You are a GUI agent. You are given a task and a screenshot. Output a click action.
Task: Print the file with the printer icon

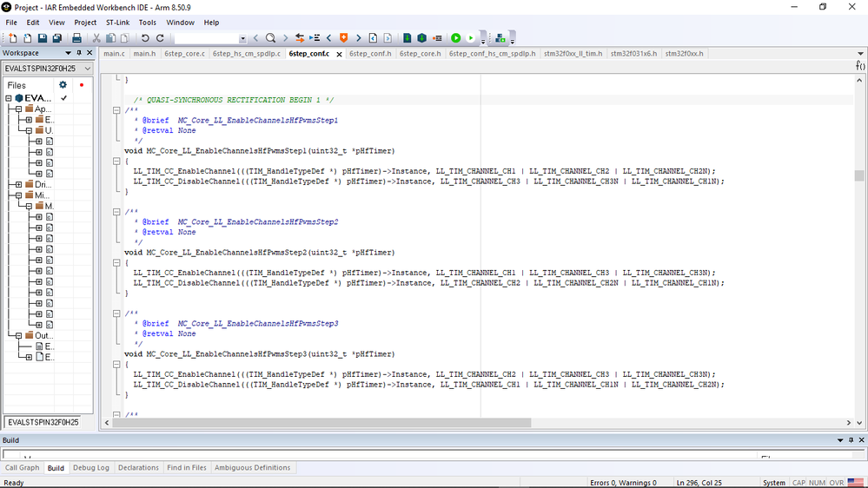click(x=76, y=38)
